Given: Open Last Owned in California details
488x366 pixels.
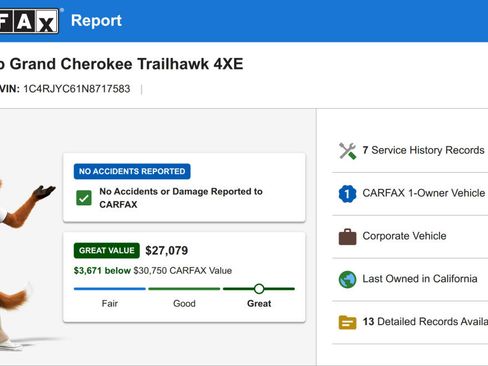Looking at the screenshot, I should click(420, 279).
